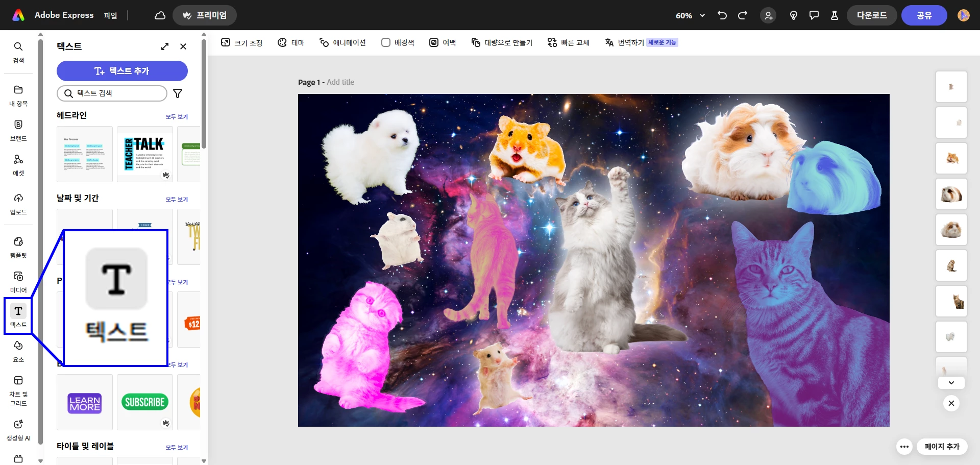
Task: Open the 검색 (Search) sidebar panel
Action: click(x=18, y=52)
